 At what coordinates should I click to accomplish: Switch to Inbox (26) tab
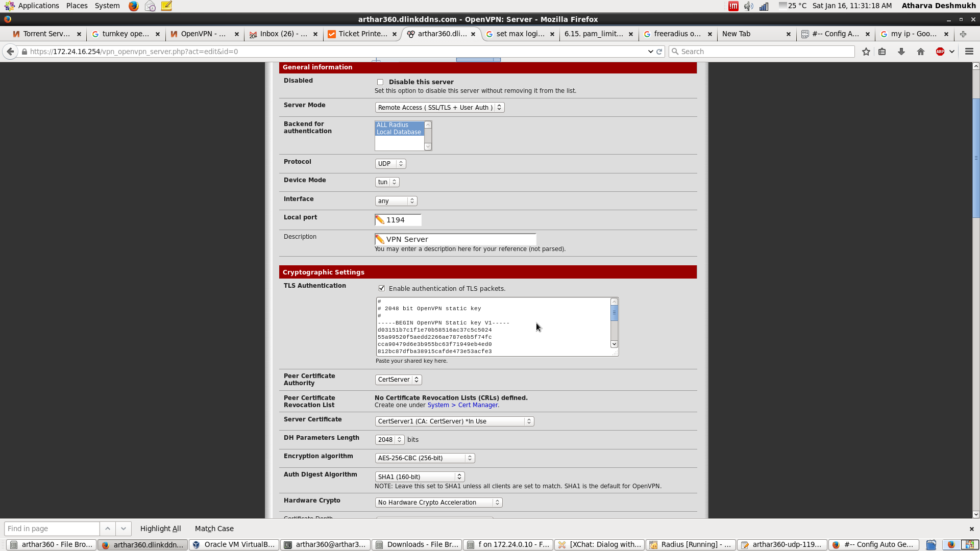pos(283,34)
